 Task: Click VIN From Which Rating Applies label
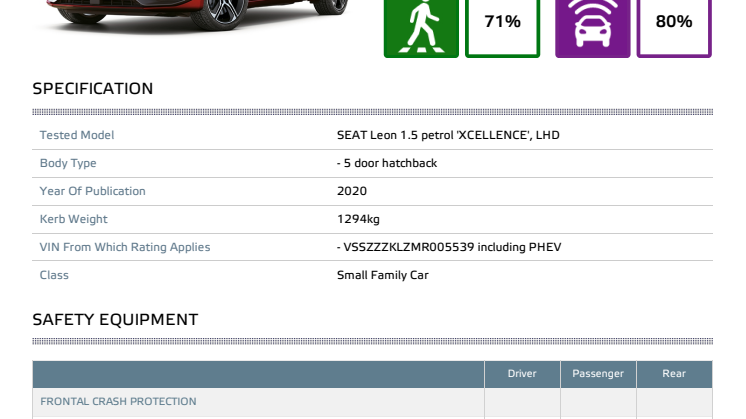click(x=125, y=247)
